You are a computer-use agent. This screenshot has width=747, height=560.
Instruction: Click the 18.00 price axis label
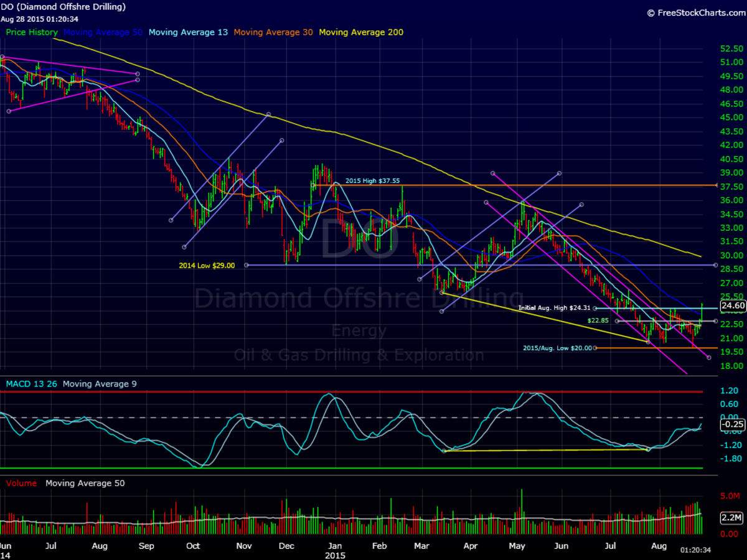(730, 366)
